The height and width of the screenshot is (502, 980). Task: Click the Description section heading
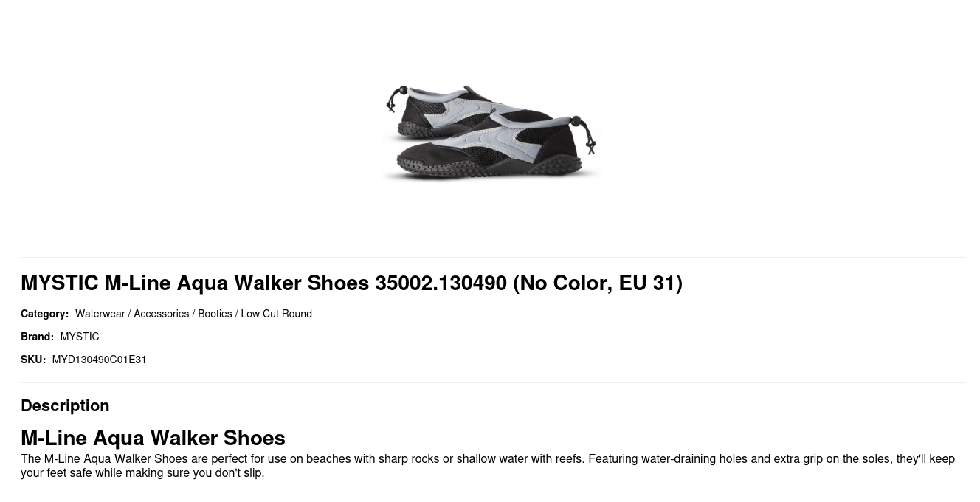pyautogui.click(x=65, y=405)
